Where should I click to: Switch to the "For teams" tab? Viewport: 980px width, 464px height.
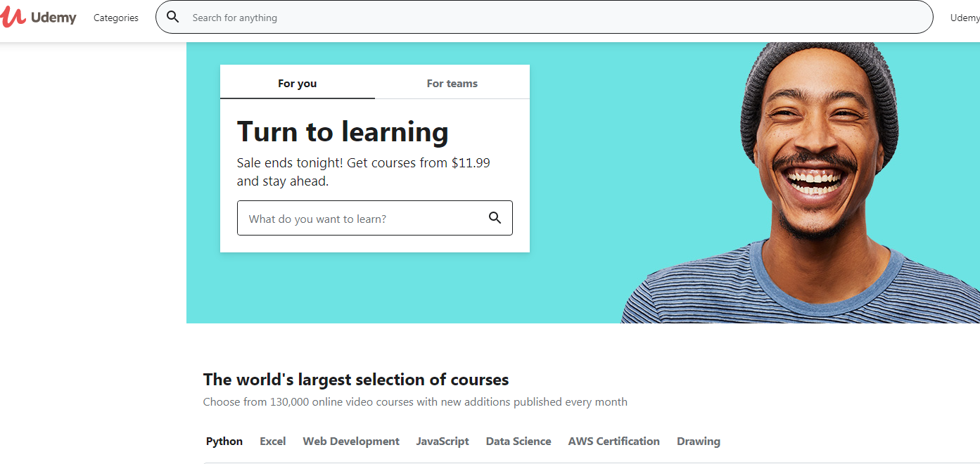(x=452, y=83)
